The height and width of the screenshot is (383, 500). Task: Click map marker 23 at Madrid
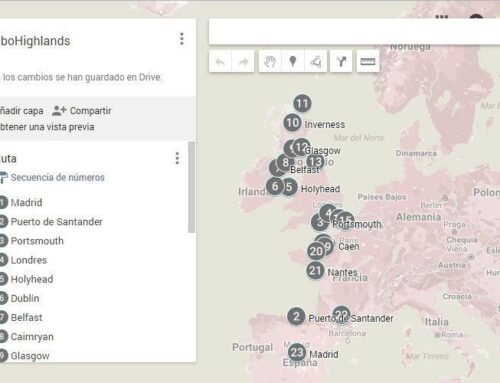297,352
